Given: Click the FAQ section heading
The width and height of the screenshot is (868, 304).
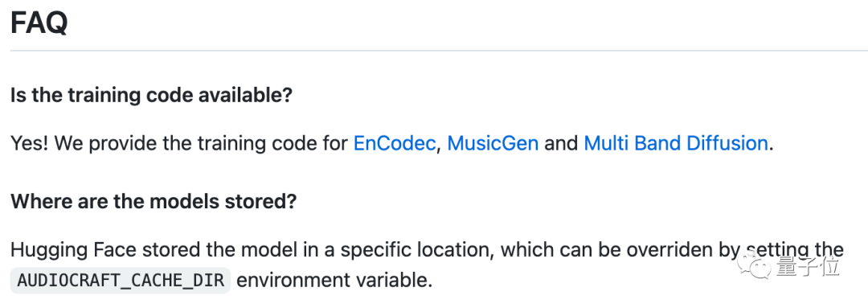Looking at the screenshot, I should 39,23.
